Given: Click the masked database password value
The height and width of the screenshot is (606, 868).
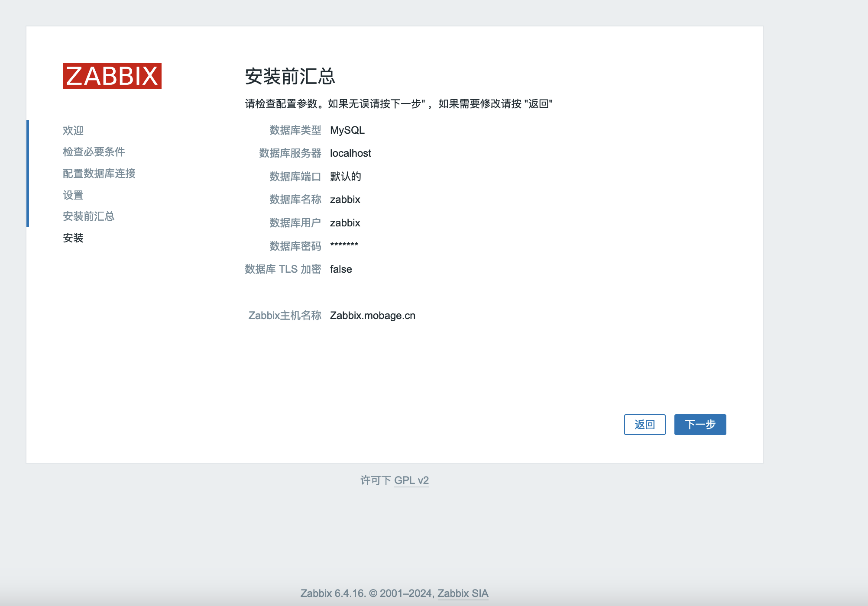Looking at the screenshot, I should click(x=344, y=245).
